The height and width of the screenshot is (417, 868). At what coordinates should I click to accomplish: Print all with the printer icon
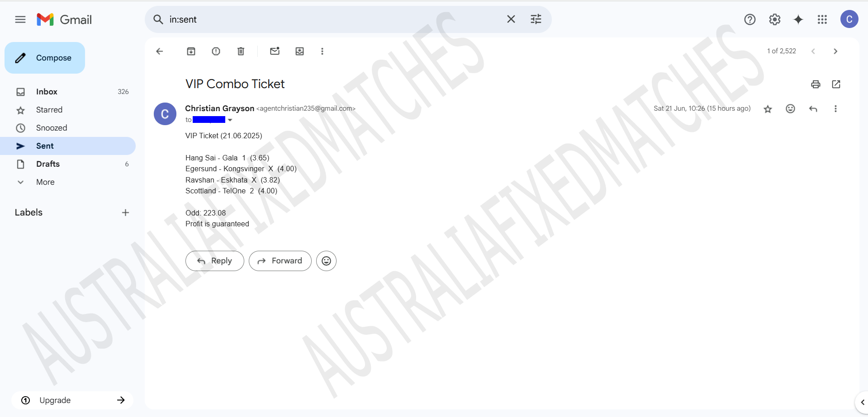coord(816,84)
